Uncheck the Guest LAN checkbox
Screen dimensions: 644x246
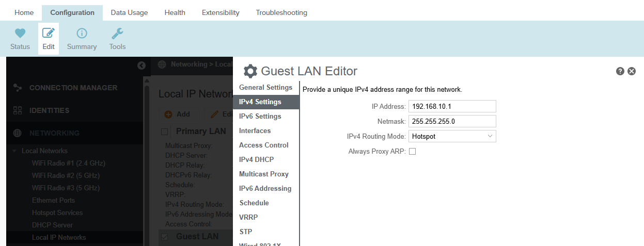[165, 237]
